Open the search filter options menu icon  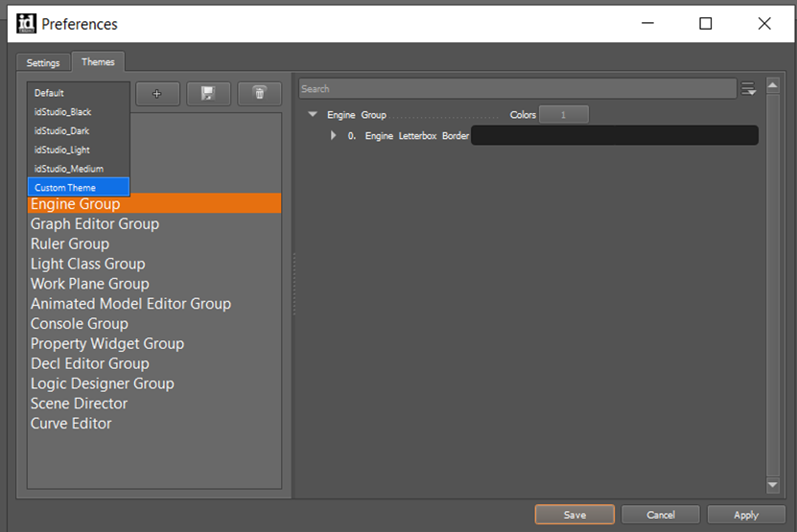tap(748, 89)
